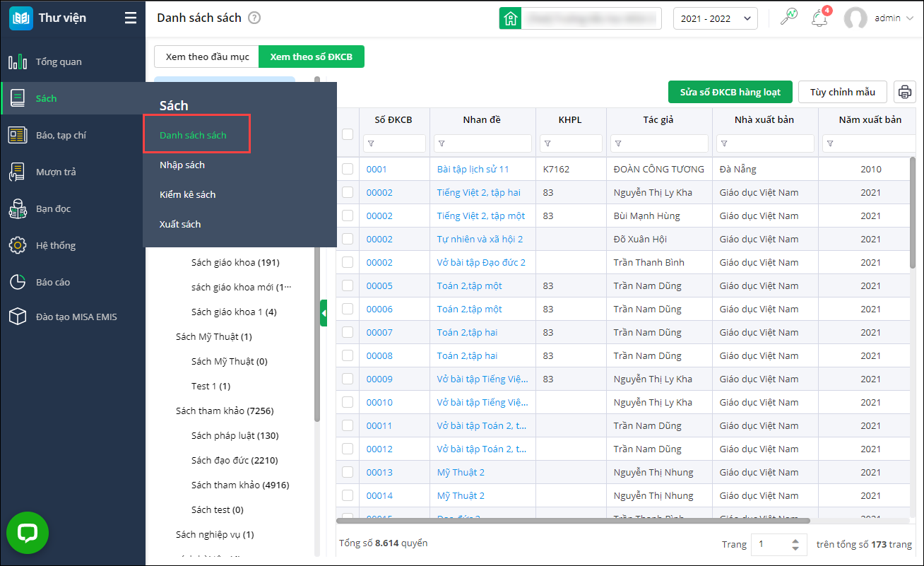Choose Danh sách sách from the Sách submenu
924x566 pixels.
(x=193, y=135)
